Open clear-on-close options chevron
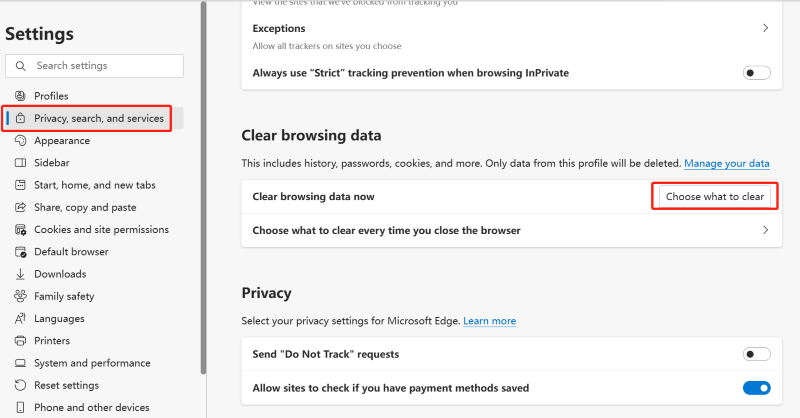 pos(765,230)
